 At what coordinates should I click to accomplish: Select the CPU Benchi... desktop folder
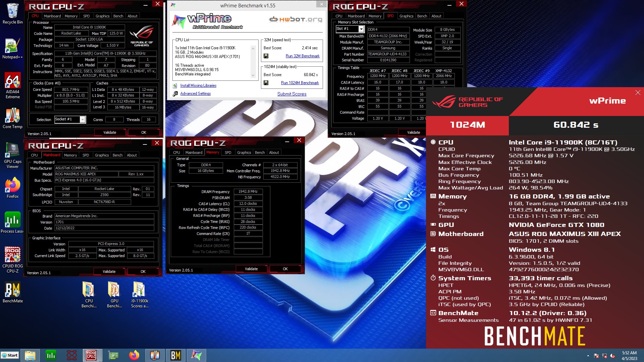pyautogui.click(x=89, y=295)
